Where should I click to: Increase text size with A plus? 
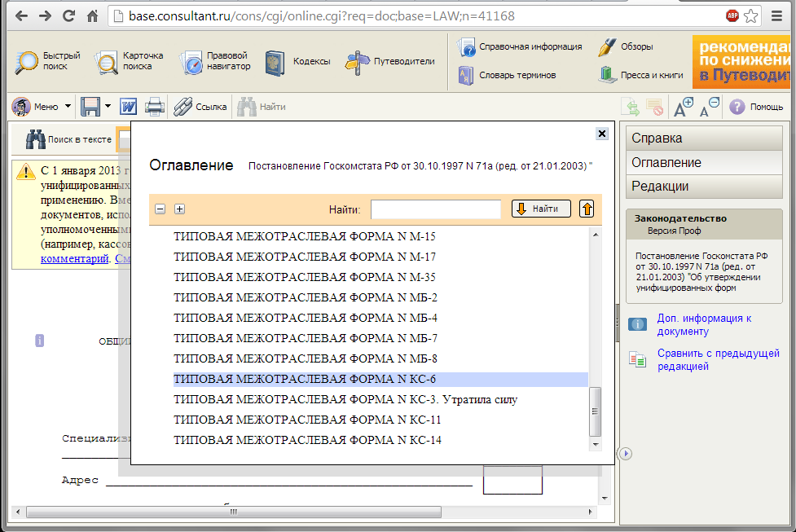(684, 107)
